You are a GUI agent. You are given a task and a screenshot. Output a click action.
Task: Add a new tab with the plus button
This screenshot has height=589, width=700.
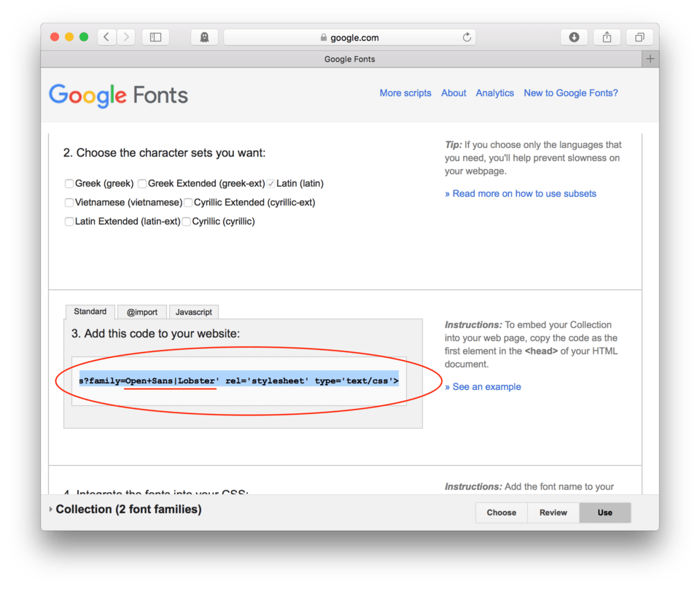point(650,59)
